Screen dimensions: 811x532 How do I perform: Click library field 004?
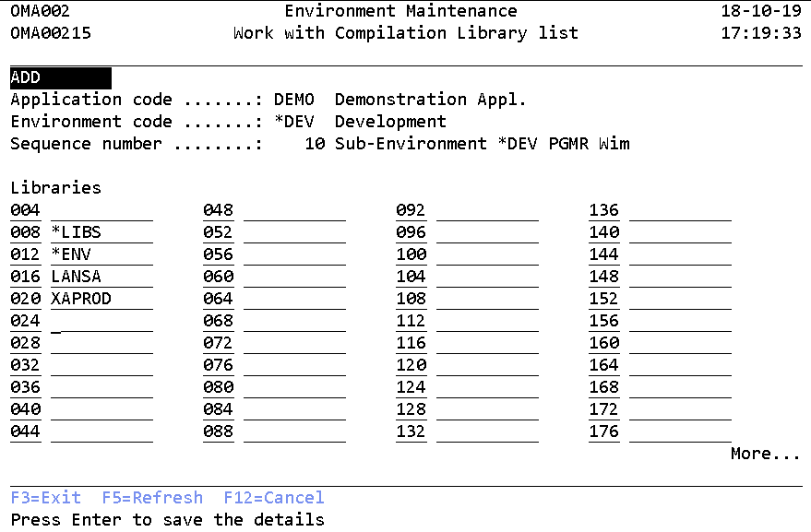[101, 211]
